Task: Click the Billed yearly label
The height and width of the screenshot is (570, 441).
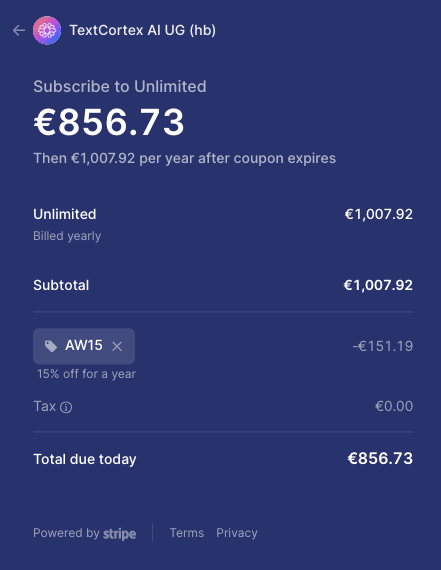Action: (x=67, y=236)
